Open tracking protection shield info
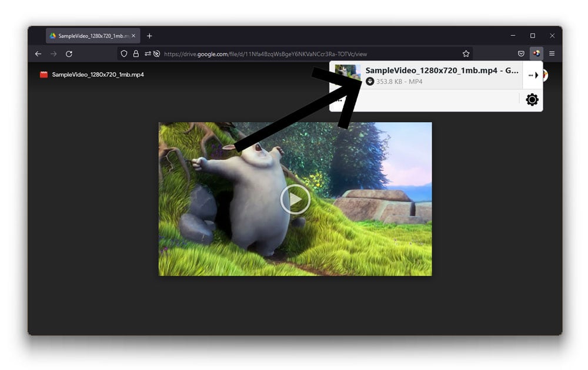 tap(123, 54)
